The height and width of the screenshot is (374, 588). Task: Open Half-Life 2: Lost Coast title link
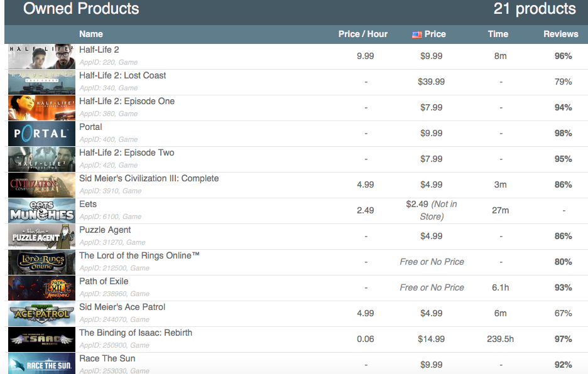pyautogui.click(x=122, y=75)
